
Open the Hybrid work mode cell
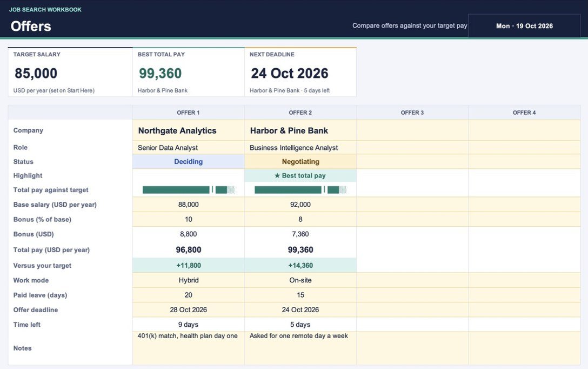pos(188,280)
